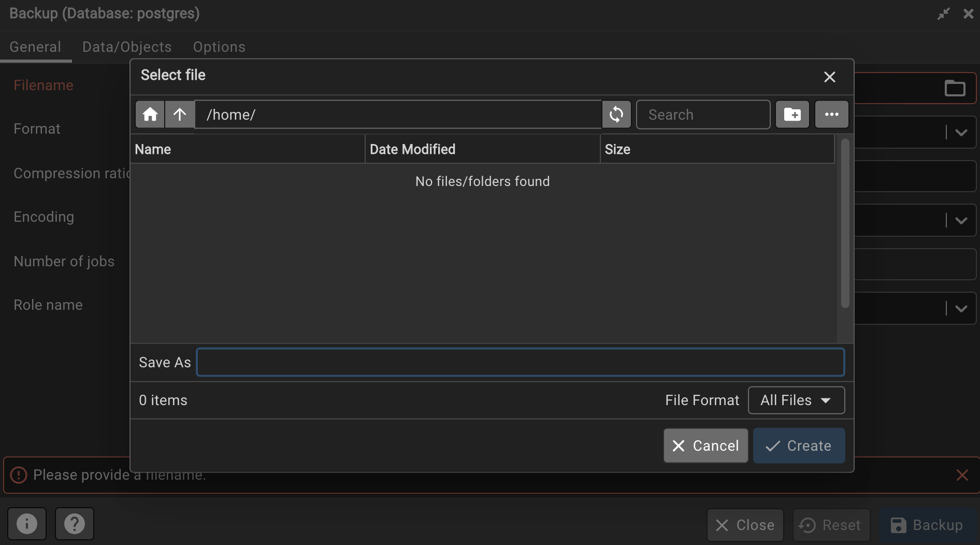The image size is (980, 545).
Task: Click inside the Save As field
Action: [520, 362]
